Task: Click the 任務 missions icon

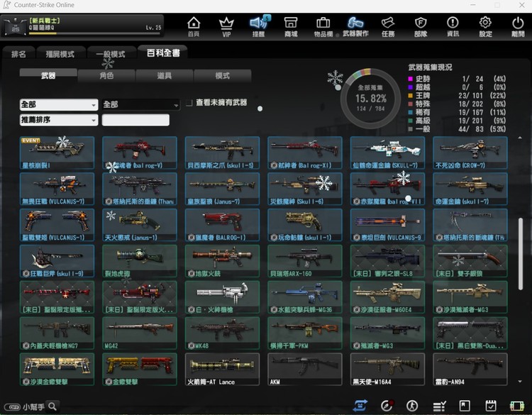Action: [x=388, y=26]
